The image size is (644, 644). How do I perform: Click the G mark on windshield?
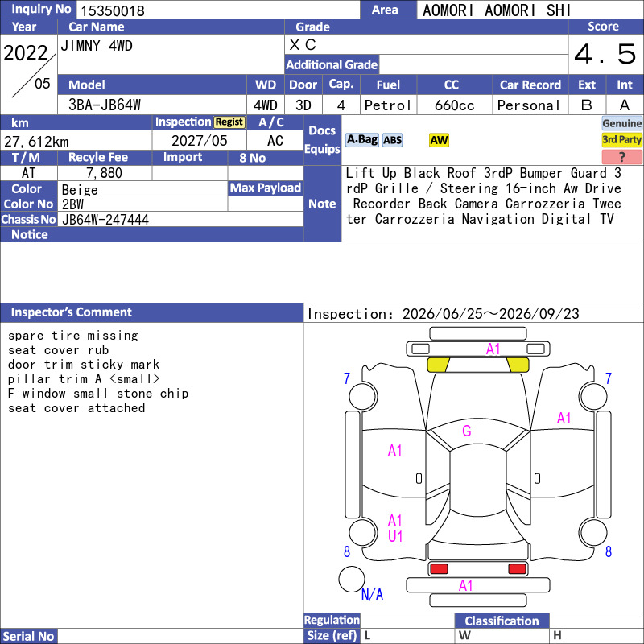click(x=467, y=431)
